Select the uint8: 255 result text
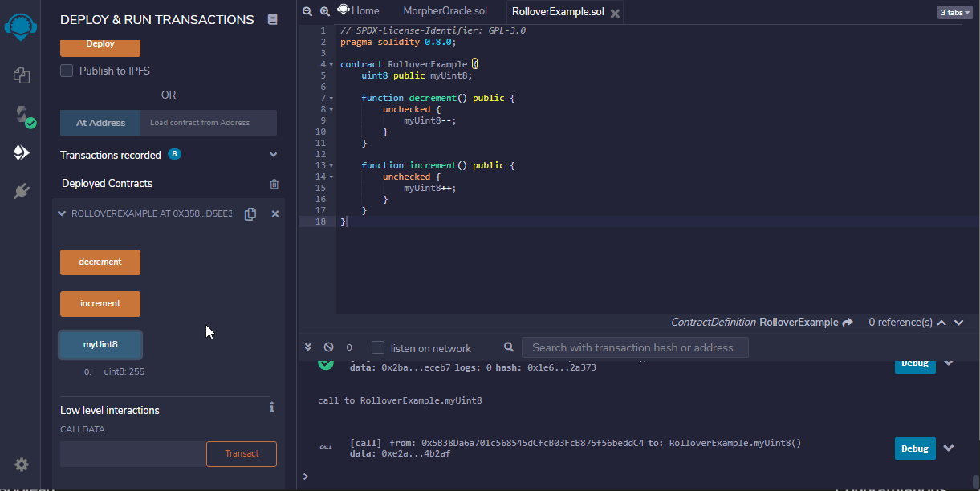 [x=124, y=372]
